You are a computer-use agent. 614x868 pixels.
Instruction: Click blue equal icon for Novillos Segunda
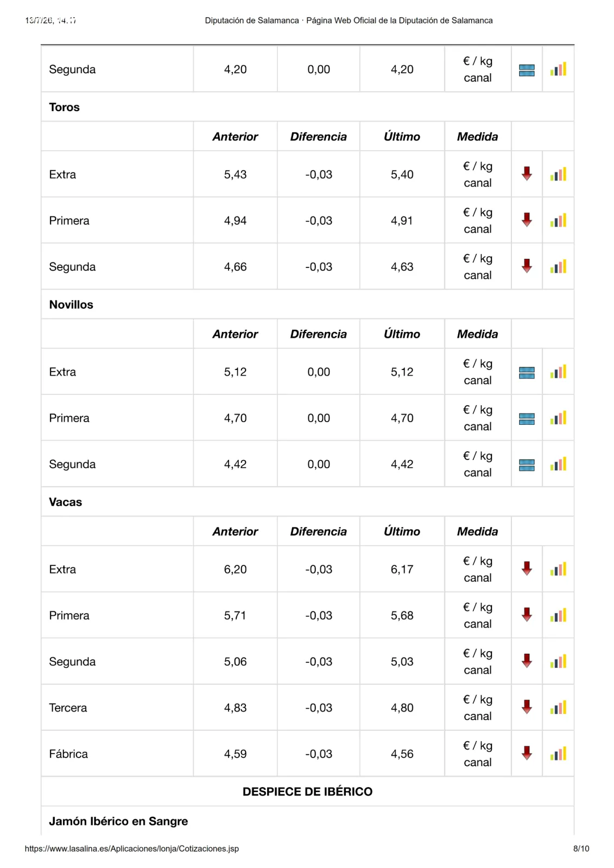(x=527, y=465)
